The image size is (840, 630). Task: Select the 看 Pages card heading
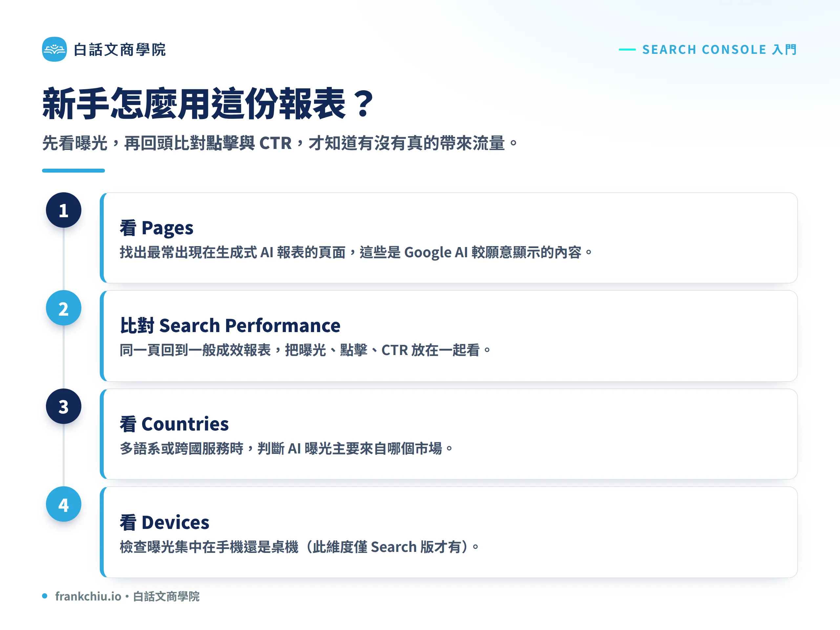(157, 228)
